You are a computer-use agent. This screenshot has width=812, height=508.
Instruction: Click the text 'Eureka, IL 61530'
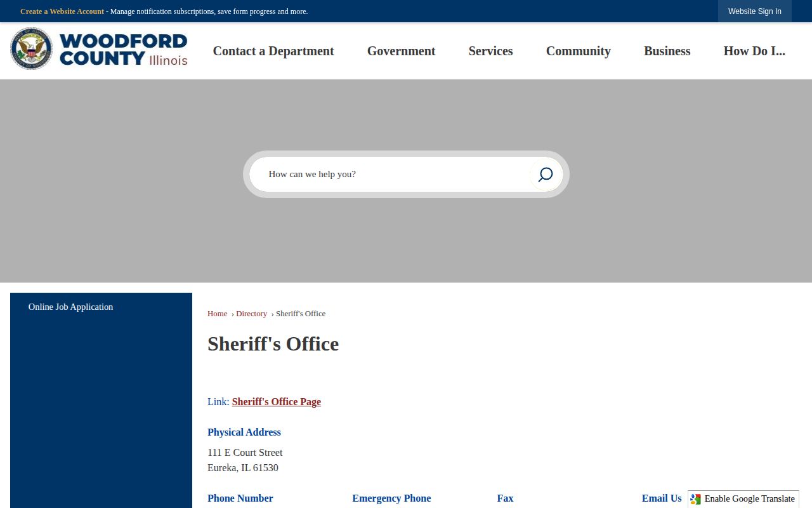(x=243, y=468)
